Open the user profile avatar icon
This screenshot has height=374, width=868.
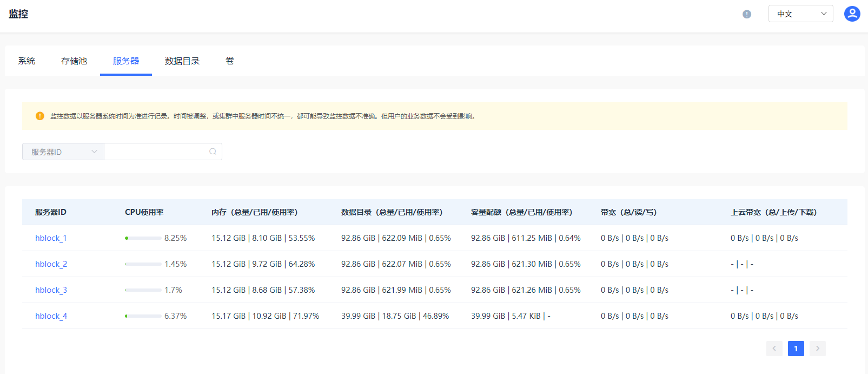coord(852,14)
